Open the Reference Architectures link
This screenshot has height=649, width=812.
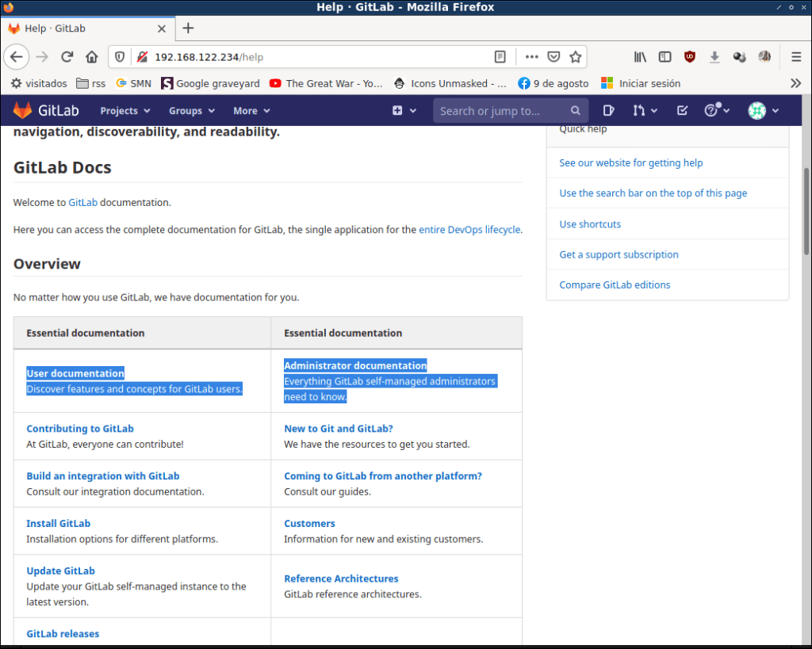point(341,578)
